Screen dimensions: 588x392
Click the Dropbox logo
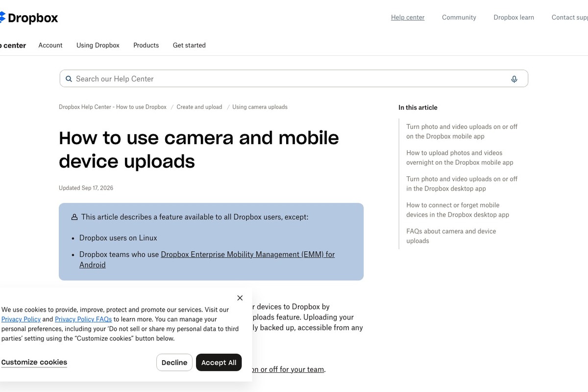pyautogui.click(x=28, y=18)
